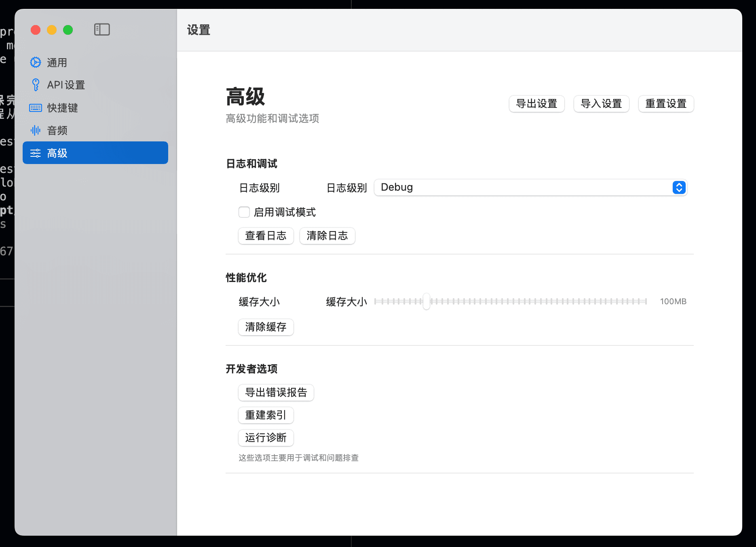Click the 这些选项主要用于调试和问题排查 note
Viewport: 756px width, 547px height.
tap(299, 458)
